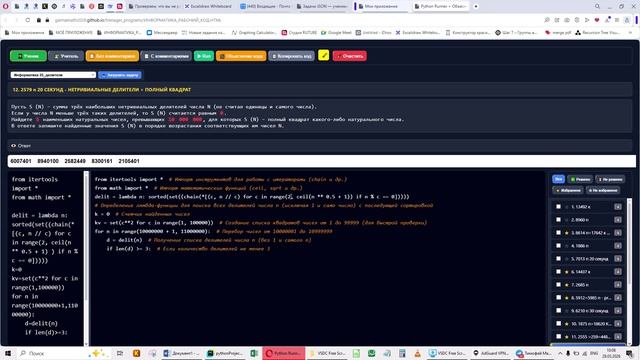Click the answer field with 6007401
Image resolution: width=640 pixels, height=360 pixels.
322,161
